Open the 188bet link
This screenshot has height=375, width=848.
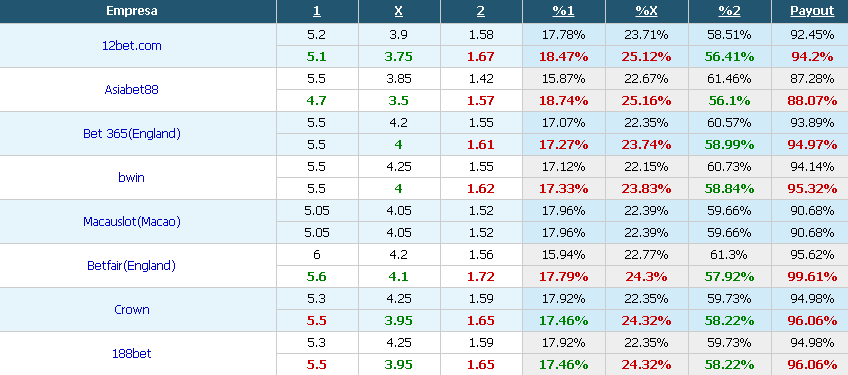click(131, 353)
